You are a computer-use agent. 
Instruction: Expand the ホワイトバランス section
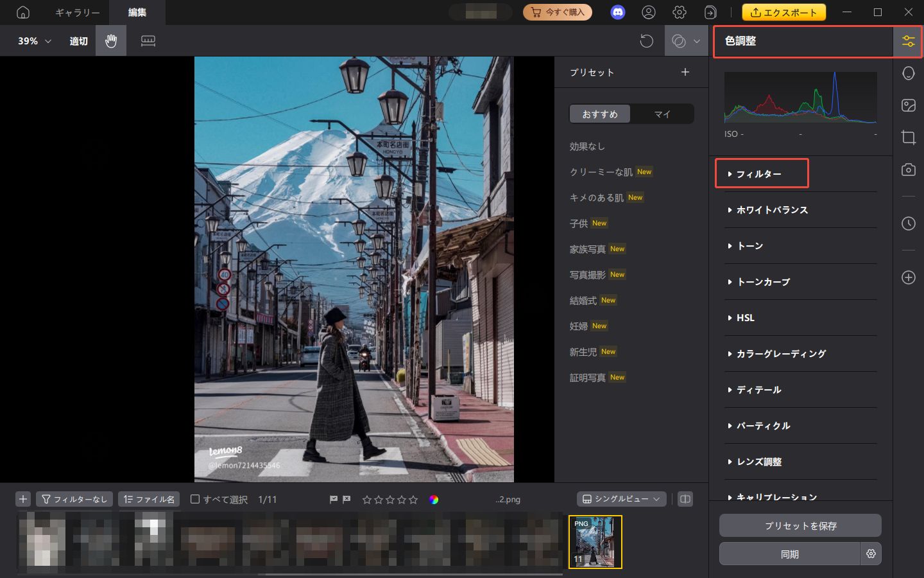[x=771, y=210]
